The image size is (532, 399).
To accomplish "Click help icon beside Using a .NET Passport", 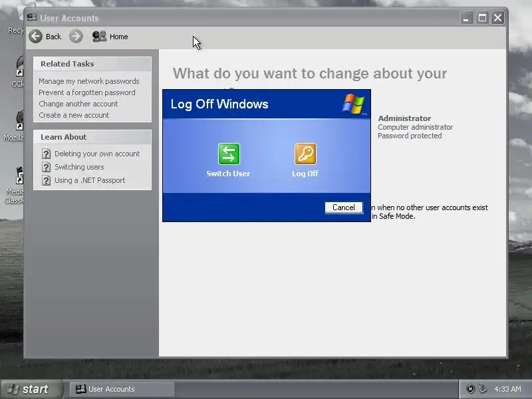I will pyautogui.click(x=46, y=180).
